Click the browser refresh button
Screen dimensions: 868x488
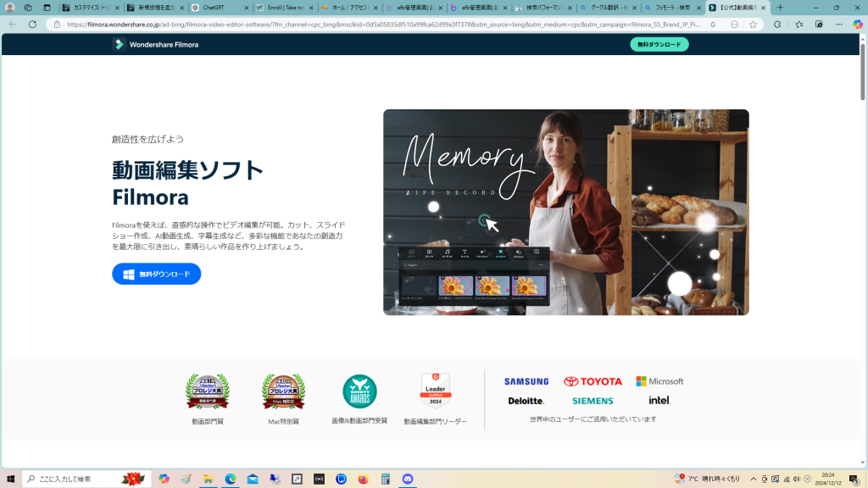tap(32, 25)
